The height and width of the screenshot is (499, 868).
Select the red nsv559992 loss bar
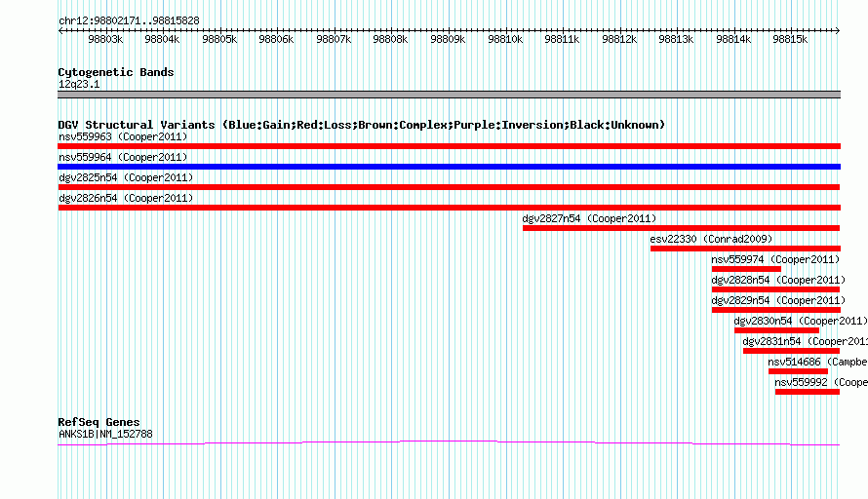point(808,392)
